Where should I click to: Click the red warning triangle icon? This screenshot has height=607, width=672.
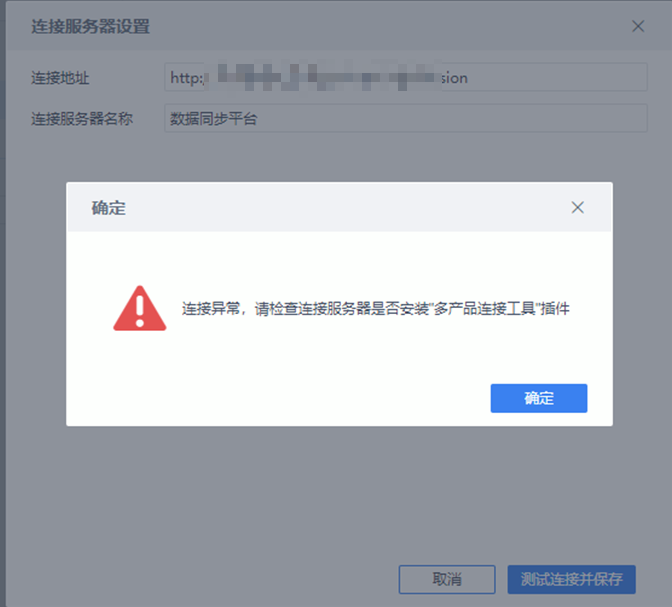(140, 308)
